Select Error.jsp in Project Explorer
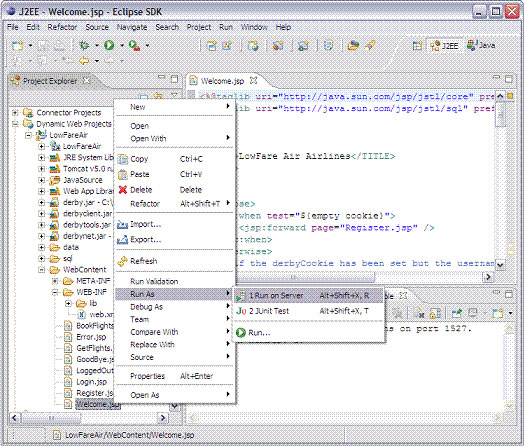 91,337
